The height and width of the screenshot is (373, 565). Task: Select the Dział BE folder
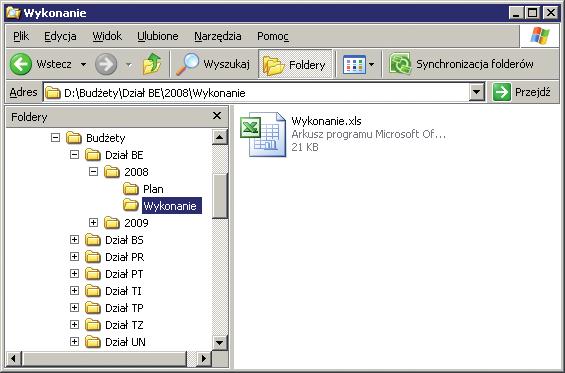(124, 155)
